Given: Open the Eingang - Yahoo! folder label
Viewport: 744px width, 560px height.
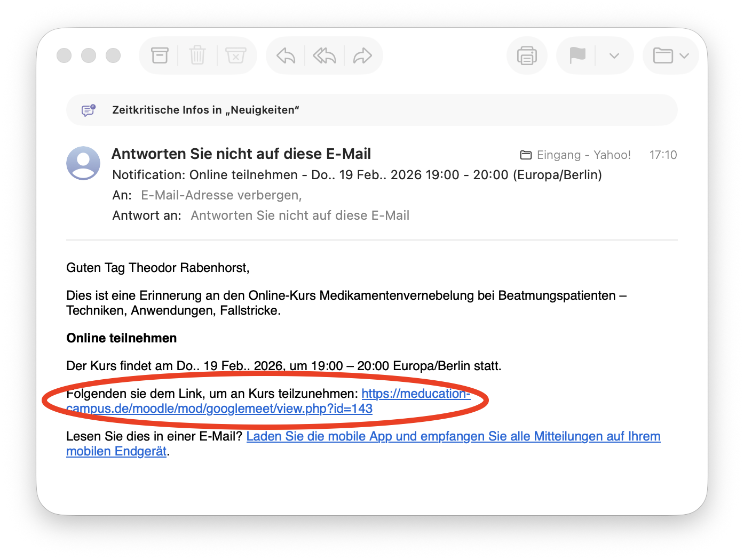Looking at the screenshot, I should 583,155.
